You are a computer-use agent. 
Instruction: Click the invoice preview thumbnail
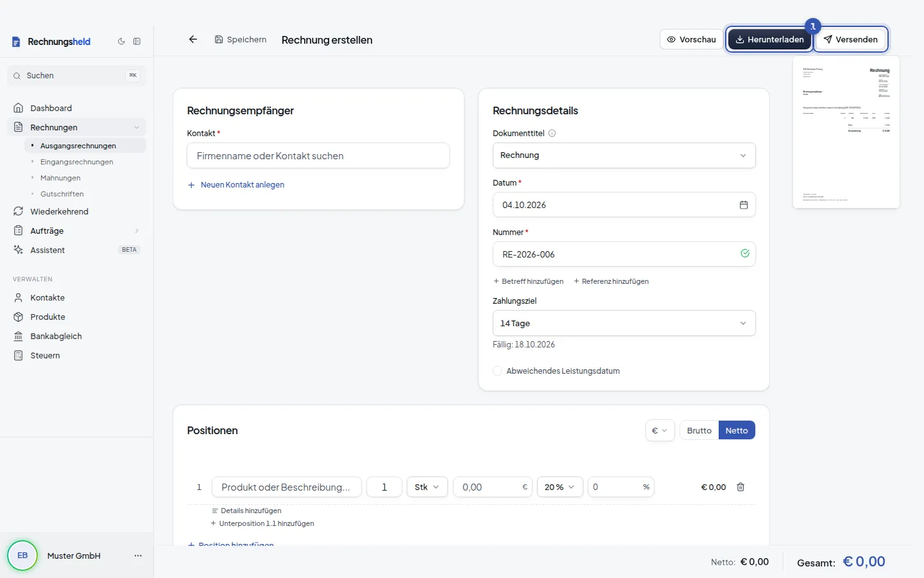click(x=846, y=132)
